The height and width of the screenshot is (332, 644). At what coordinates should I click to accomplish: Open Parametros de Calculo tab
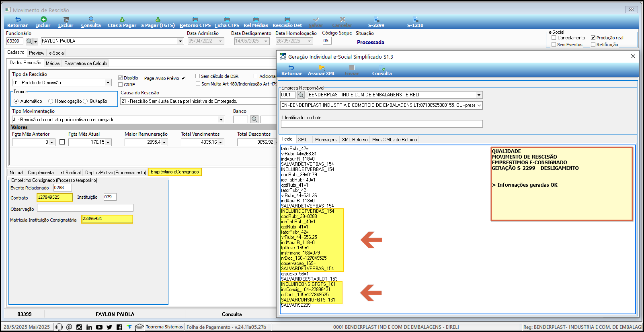click(x=86, y=63)
